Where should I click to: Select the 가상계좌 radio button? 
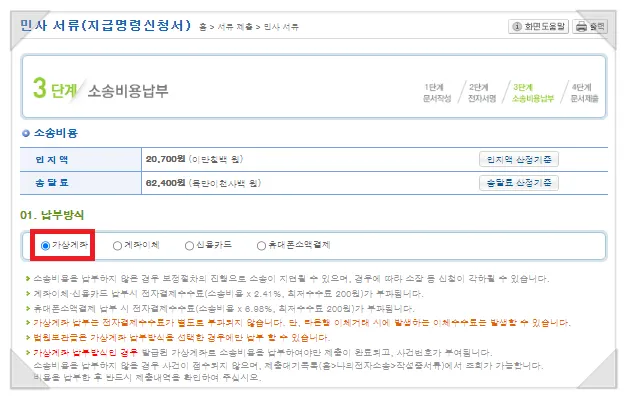coord(45,245)
